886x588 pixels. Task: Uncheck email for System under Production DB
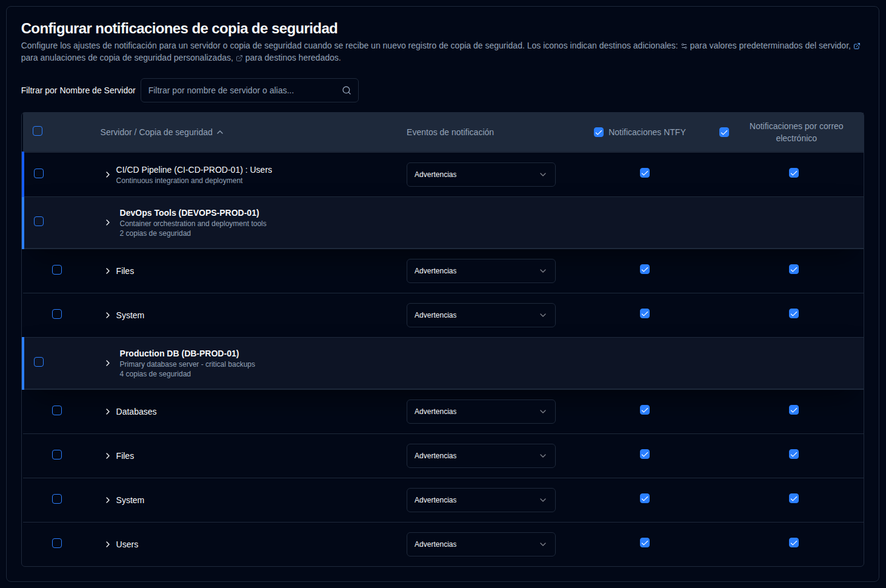click(794, 498)
